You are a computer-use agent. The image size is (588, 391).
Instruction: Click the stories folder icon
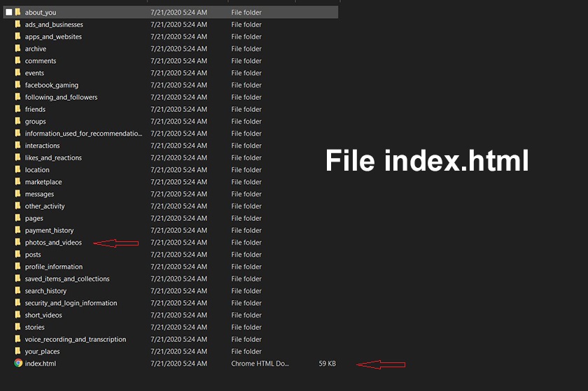[18, 327]
